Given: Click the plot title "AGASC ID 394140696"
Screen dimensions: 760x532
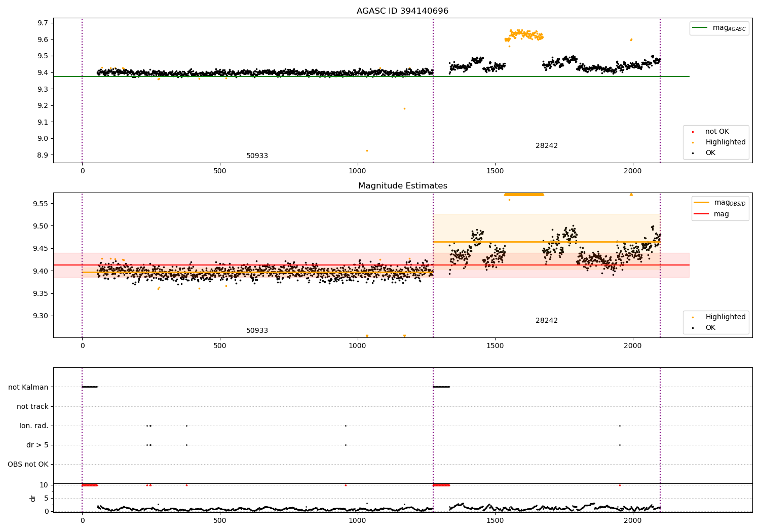Looking at the screenshot, I should click(402, 11).
